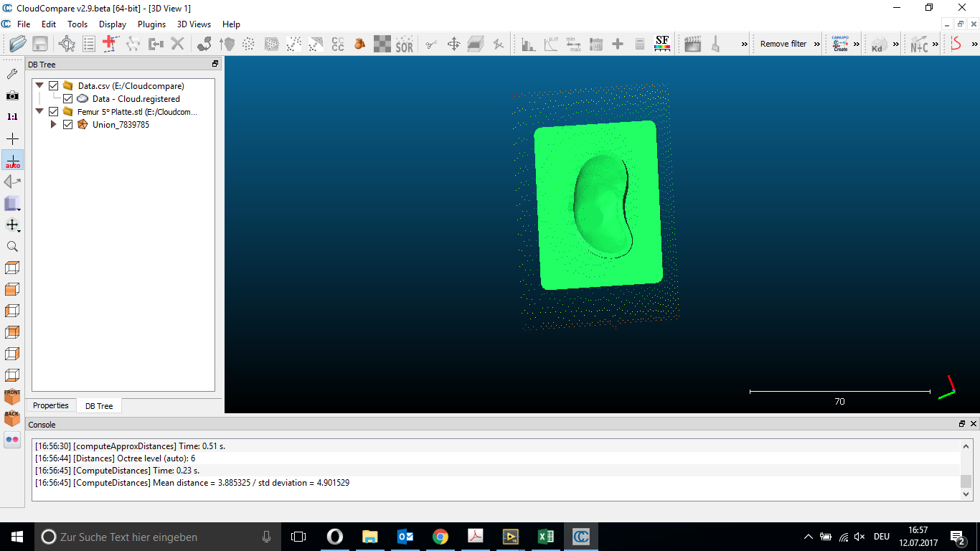Expand chevron after N+C icon
This screenshot has height=551, width=980.
tap(936, 44)
